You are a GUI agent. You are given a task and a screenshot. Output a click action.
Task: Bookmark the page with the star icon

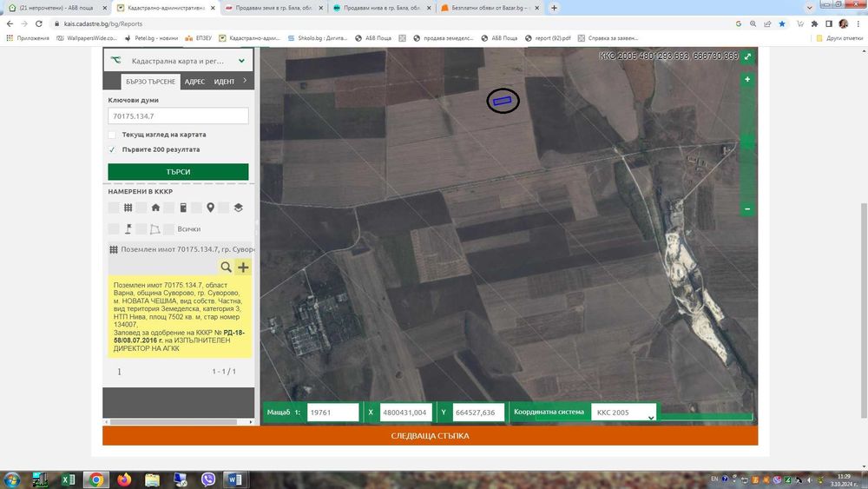click(x=782, y=23)
